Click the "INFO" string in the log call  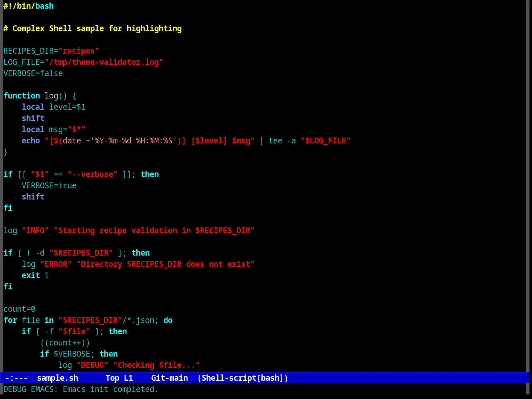tap(35, 230)
